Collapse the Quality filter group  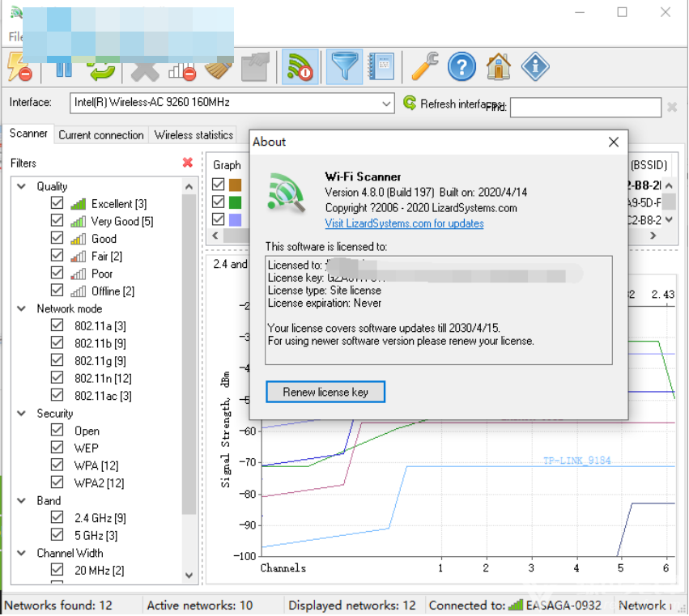pyautogui.click(x=21, y=186)
